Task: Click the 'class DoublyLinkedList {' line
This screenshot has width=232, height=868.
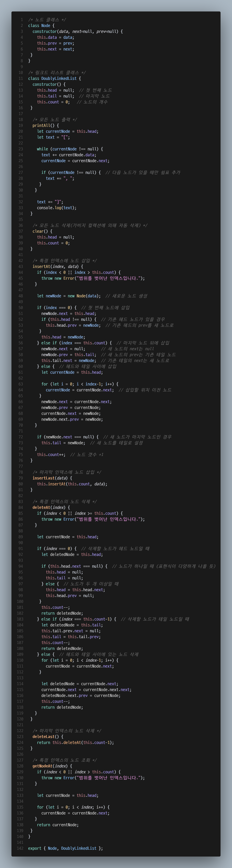Action: 54,78
